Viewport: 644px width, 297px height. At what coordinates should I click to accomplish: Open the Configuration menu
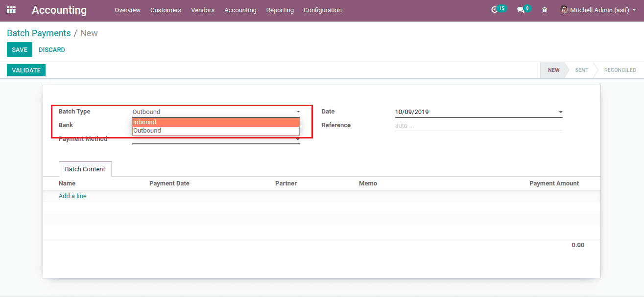(323, 10)
